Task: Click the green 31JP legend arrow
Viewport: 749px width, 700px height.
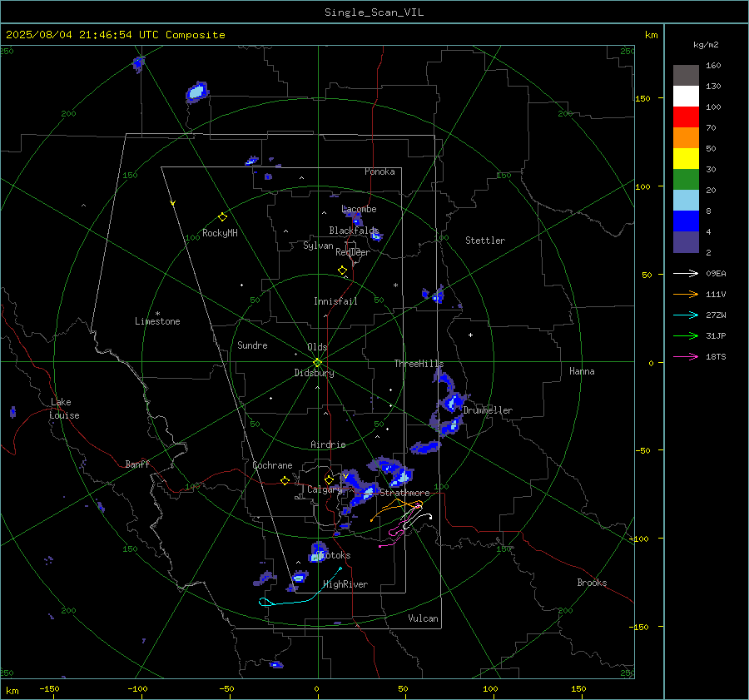Action: pos(686,336)
